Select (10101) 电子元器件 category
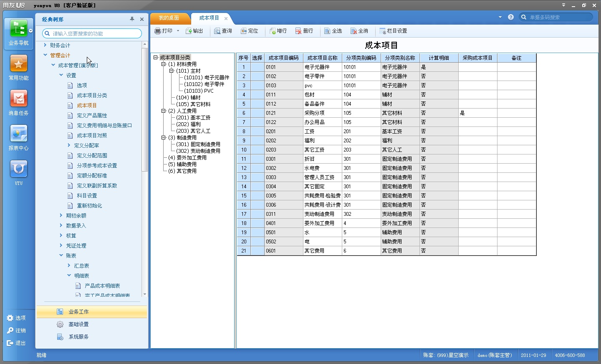The width and height of the screenshot is (601, 364). [207, 78]
